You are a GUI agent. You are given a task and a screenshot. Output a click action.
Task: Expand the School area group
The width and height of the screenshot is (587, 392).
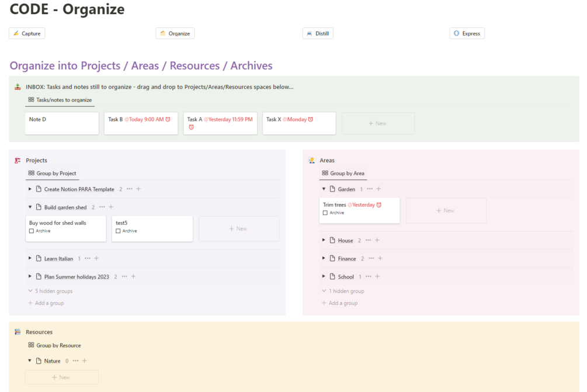pyautogui.click(x=324, y=277)
